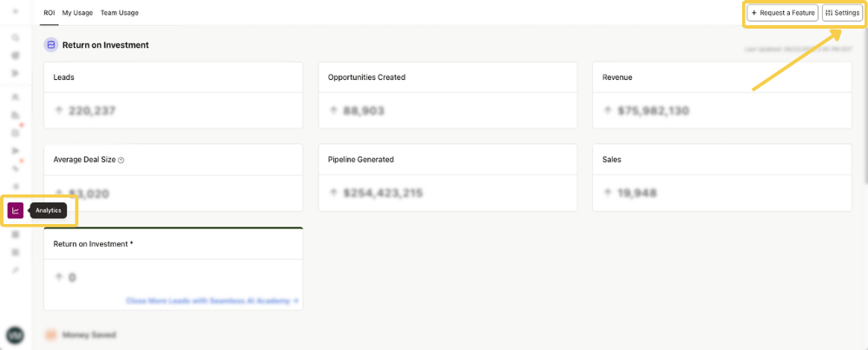
Task: Switch to the My Usage tab
Action: pyautogui.click(x=77, y=13)
